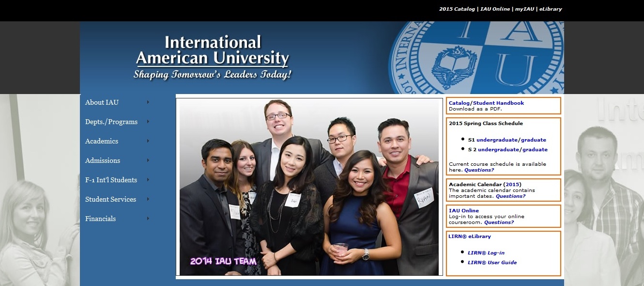644x286 pixels.
Task: Open the Admissions menu item
Action: tap(103, 160)
